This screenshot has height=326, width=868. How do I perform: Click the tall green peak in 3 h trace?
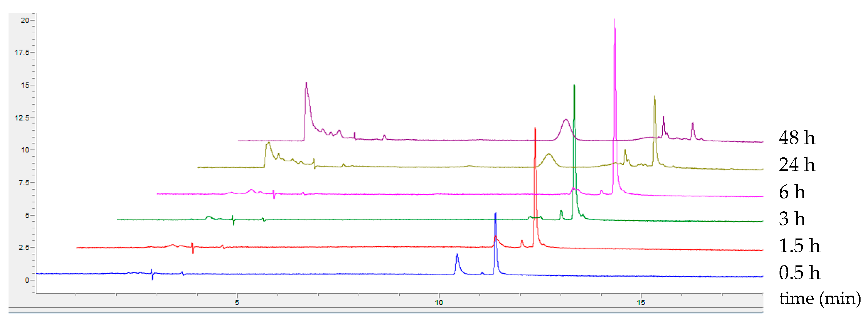574,152
